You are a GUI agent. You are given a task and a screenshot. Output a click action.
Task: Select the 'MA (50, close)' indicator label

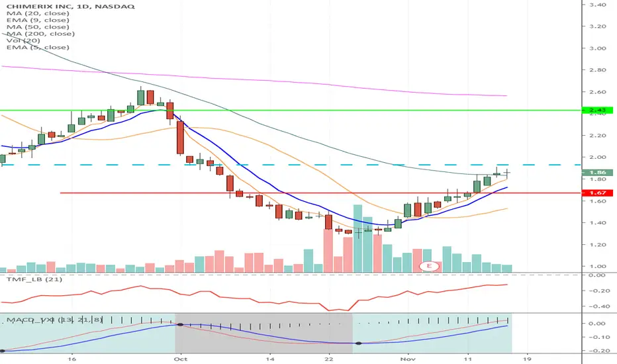pos(38,26)
